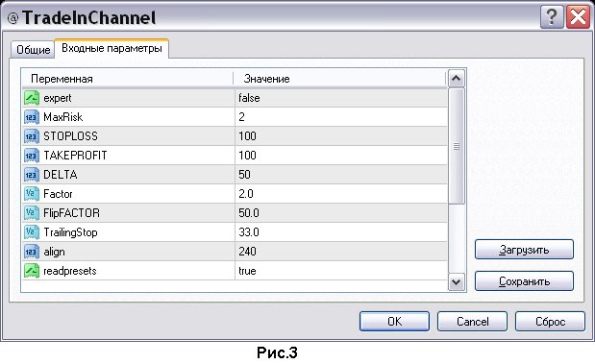Screen dimensions: 595x364
Task: Switch to the Общие tab
Action: click(33, 50)
